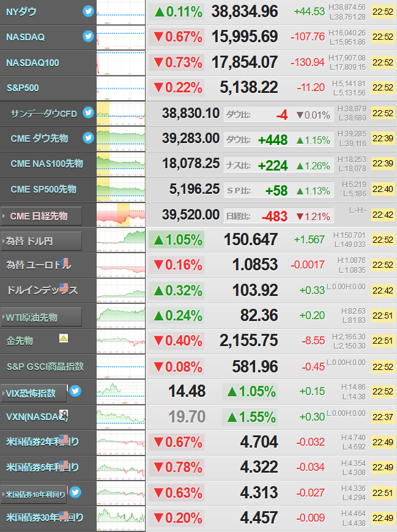Click ユーロドル rate 1.0853
The height and width of the screenshot is (532, 397).
[x=255, y=265]
